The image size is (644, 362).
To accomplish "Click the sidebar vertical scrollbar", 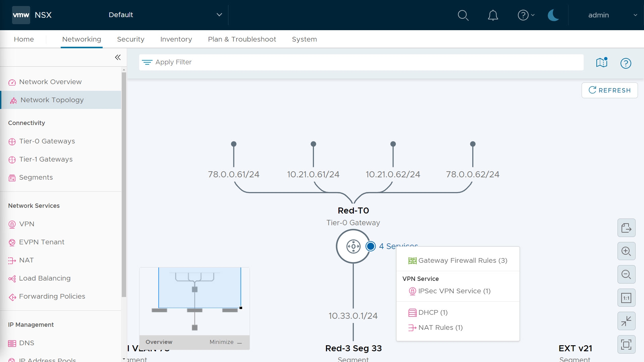I will pos(124,184).
